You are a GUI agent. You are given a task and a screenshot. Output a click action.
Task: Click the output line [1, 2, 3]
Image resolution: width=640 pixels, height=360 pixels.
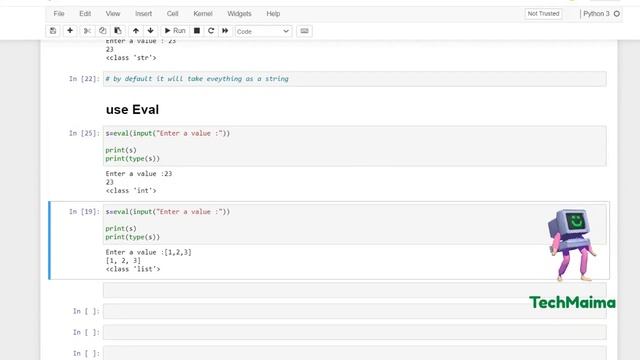(x=123, y=260)
